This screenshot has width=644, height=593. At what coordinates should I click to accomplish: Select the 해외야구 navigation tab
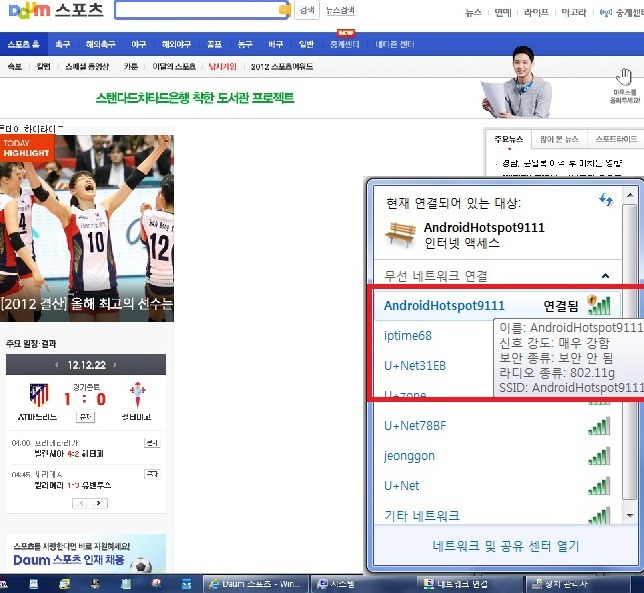176,44
